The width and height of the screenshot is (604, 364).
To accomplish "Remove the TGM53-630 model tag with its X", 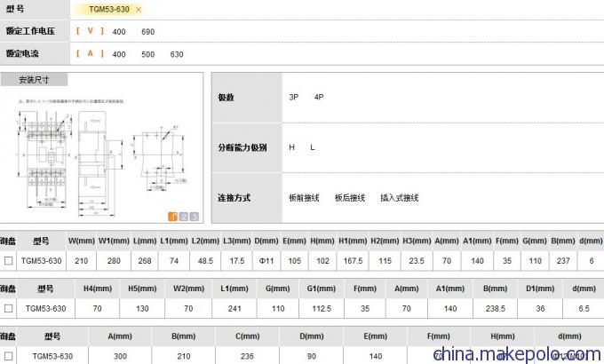I will [x=139, y=10].
